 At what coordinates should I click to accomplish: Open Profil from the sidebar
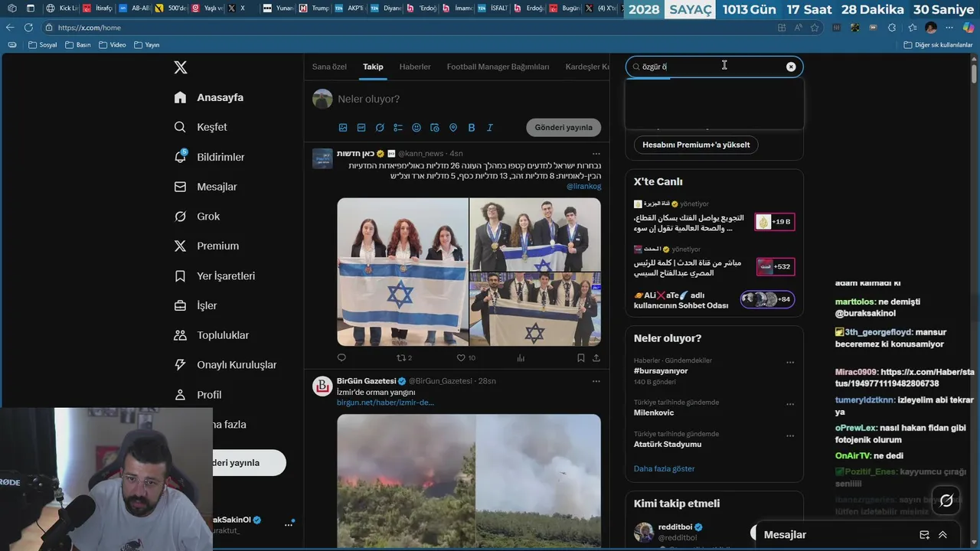(x=198, y=395)
